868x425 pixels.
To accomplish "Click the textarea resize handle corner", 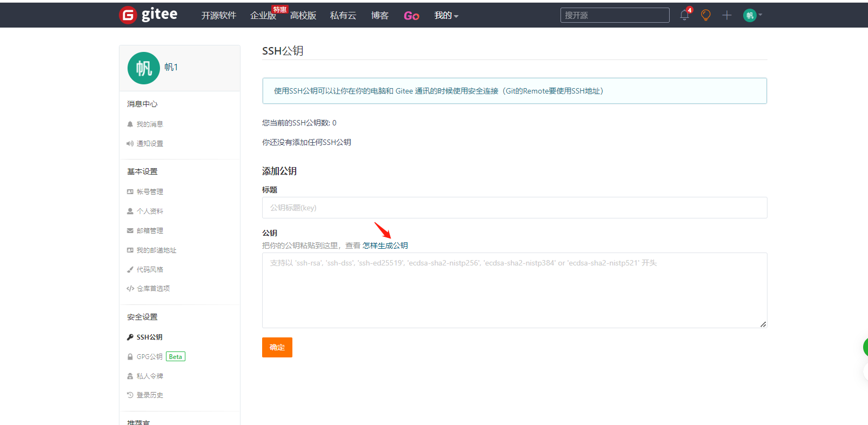I will (x=763, y=324).
